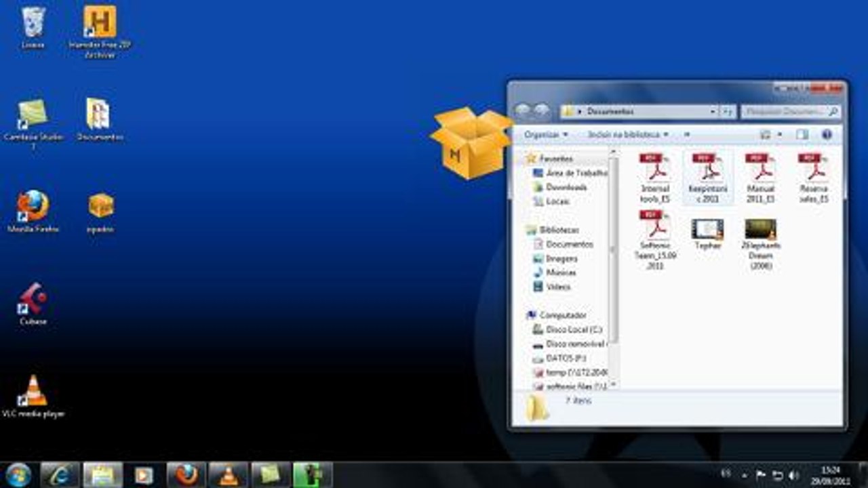868x488 pixels.
Task: Select the Reserva sales_ES PDF file
Action: pos(813,178)
